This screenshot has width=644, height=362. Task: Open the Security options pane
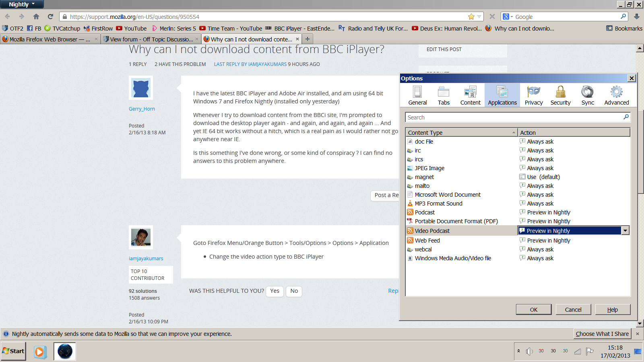coord(560,95)
